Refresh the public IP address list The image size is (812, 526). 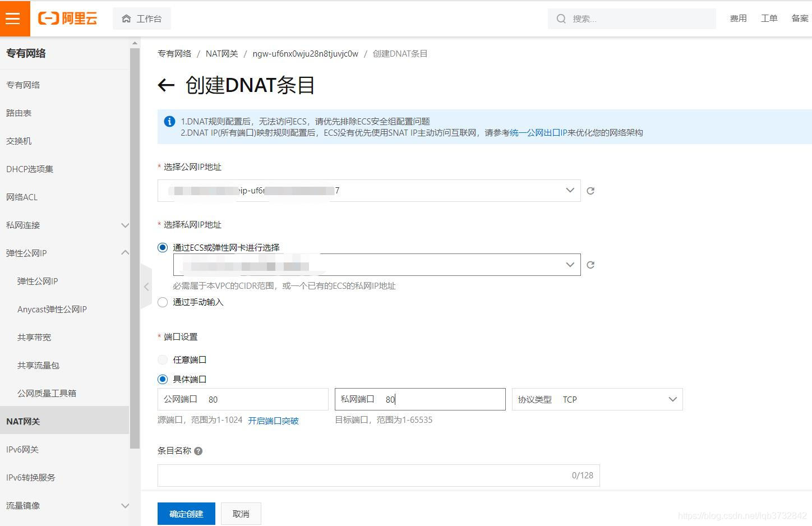[x=590, y=191]
